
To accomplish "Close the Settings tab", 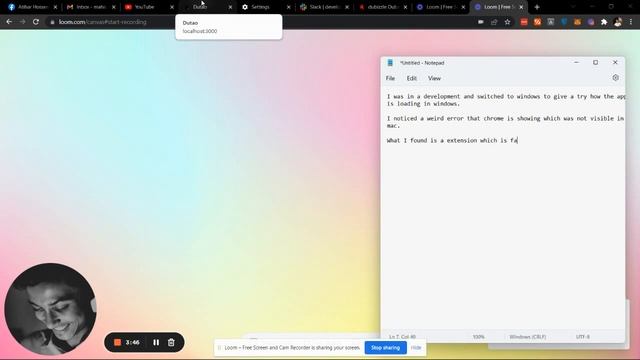I will (289, 7).
